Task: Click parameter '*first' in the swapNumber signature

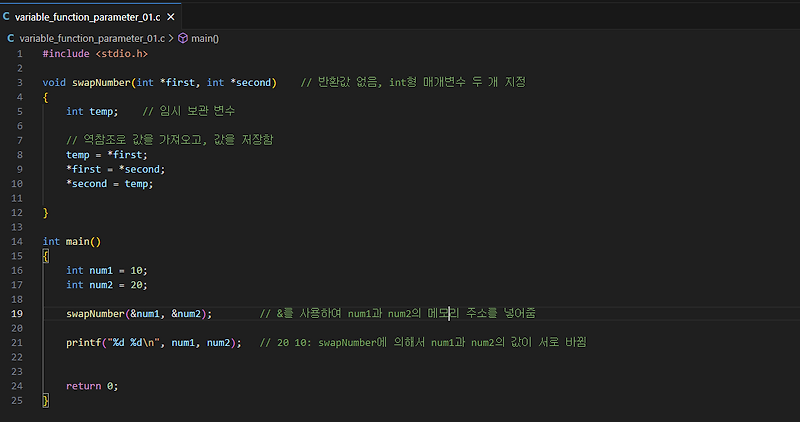Action: pyautogui.click(x=178, y=83)
